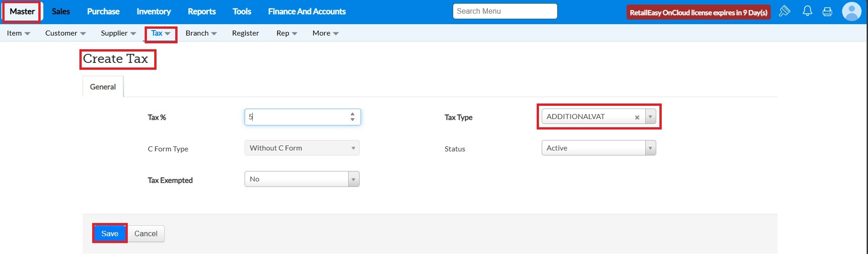Viewport: 868px width, 254px height.
Task: Click the ruler-pencil icon in header
Action: point(784,11)
